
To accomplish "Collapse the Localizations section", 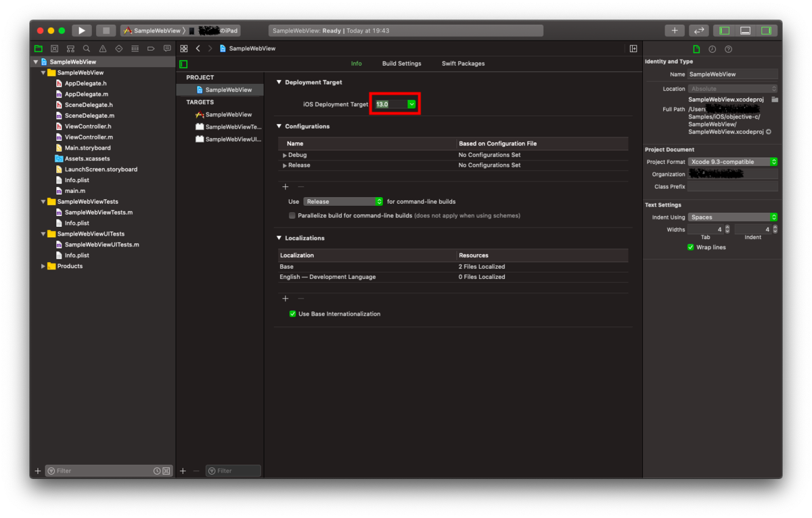I will [279, 238].
